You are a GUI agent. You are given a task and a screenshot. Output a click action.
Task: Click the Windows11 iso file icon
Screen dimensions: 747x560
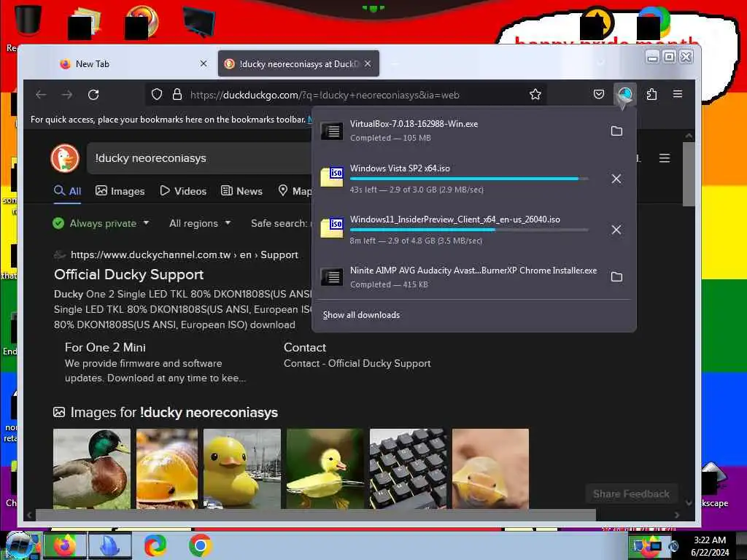332,228
